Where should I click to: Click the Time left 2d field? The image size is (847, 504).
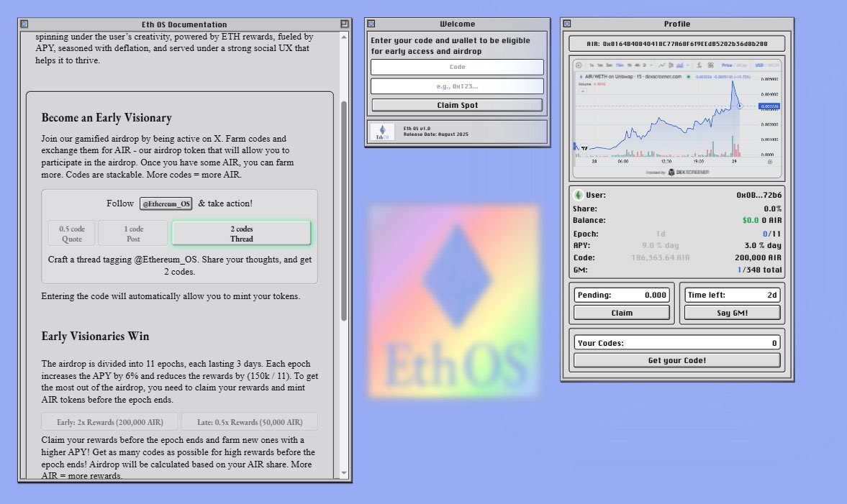(733, 295)
